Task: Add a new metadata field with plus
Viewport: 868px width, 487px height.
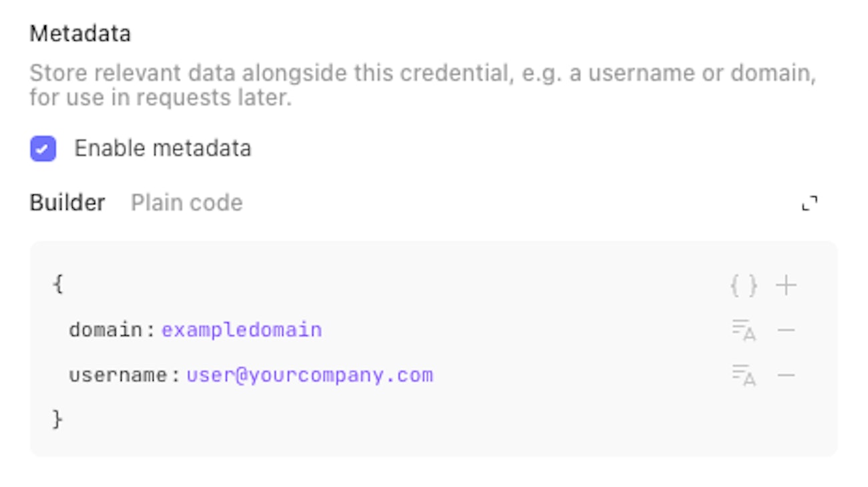Action: tap(787, 286)
